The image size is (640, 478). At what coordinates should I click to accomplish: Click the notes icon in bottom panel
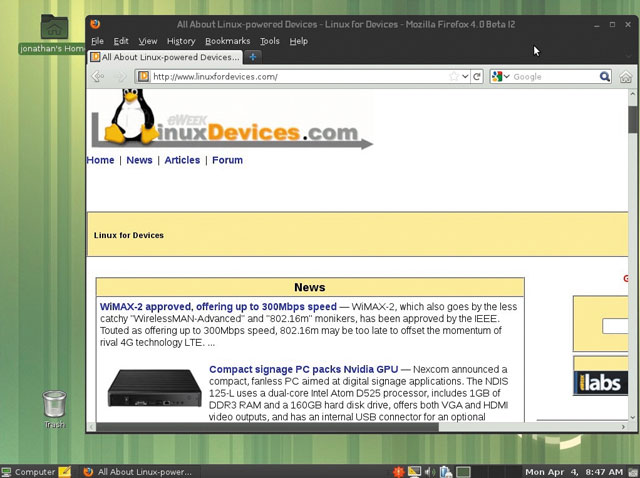click(64, 471)
